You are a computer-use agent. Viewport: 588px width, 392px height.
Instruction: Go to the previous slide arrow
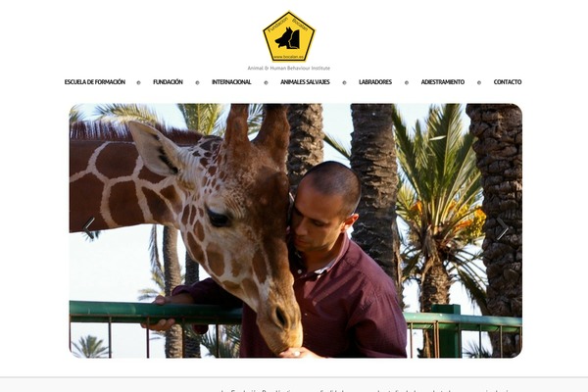pos(89,228)
